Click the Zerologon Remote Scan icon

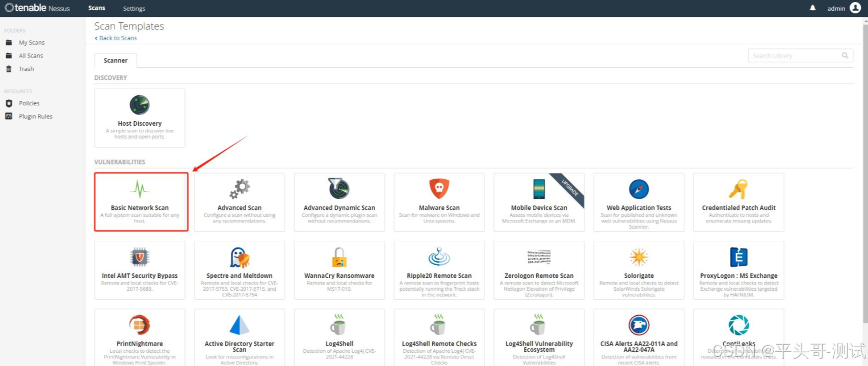(x=539, y=257)
